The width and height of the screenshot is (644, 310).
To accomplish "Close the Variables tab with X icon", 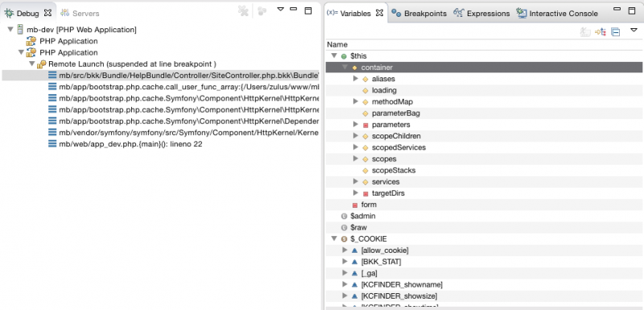I will click(379, 13).
